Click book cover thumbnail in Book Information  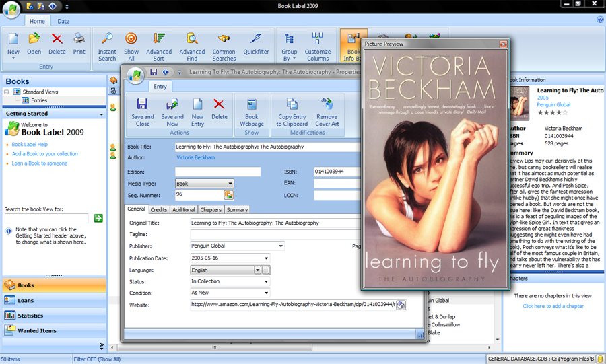[x=519, y=103]
